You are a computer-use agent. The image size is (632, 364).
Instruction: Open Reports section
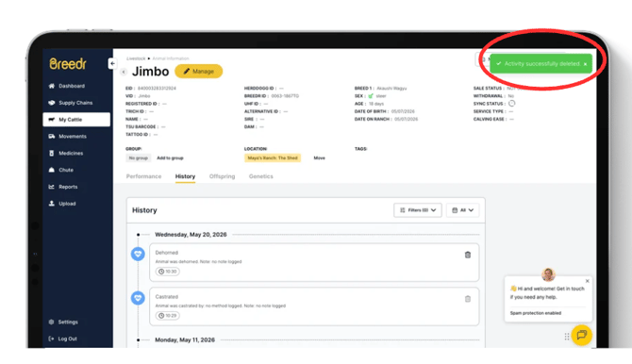click(x=68, y=187)
